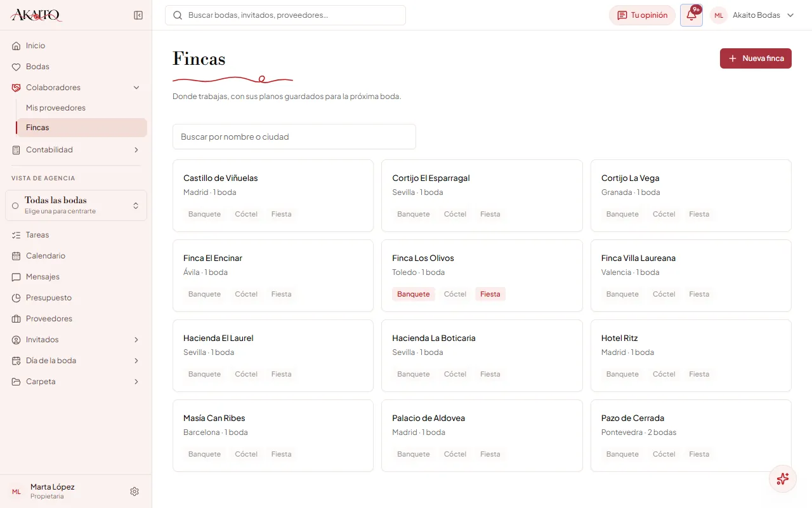This screenshot has width=812, height=508.
Task: Expand the Invitados submenu arrow
Action: [x=136, y=340]
